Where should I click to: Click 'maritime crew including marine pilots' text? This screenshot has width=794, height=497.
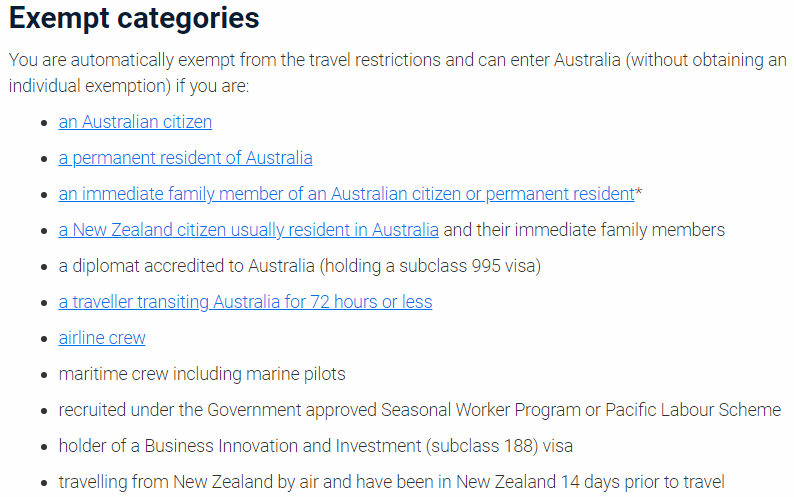tap(202, 374)
